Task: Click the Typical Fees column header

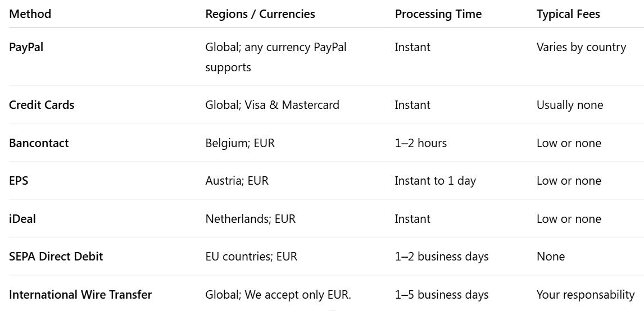Action: (568, 14)
